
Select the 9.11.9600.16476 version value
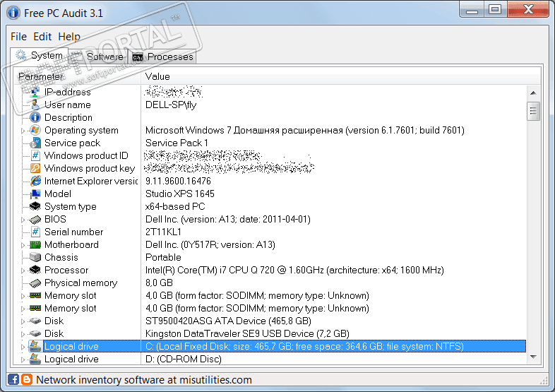click(x=178, y=181)
